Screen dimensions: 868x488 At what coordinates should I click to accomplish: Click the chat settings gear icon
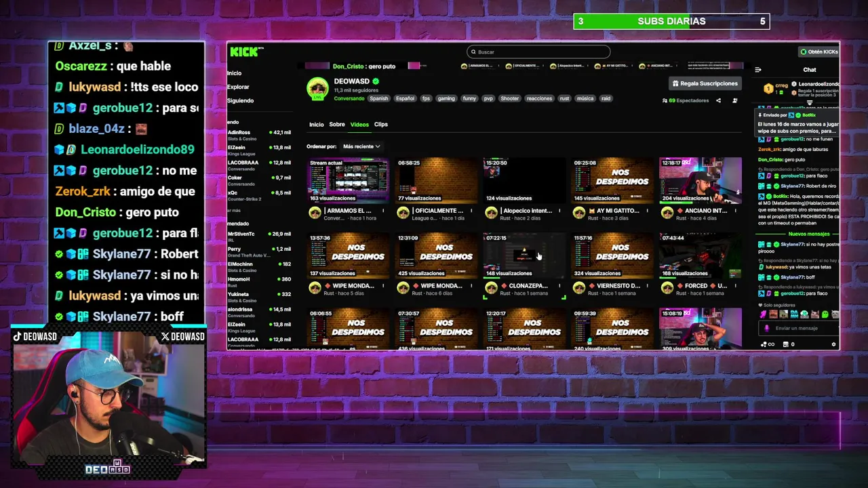(x=833, y=344)
